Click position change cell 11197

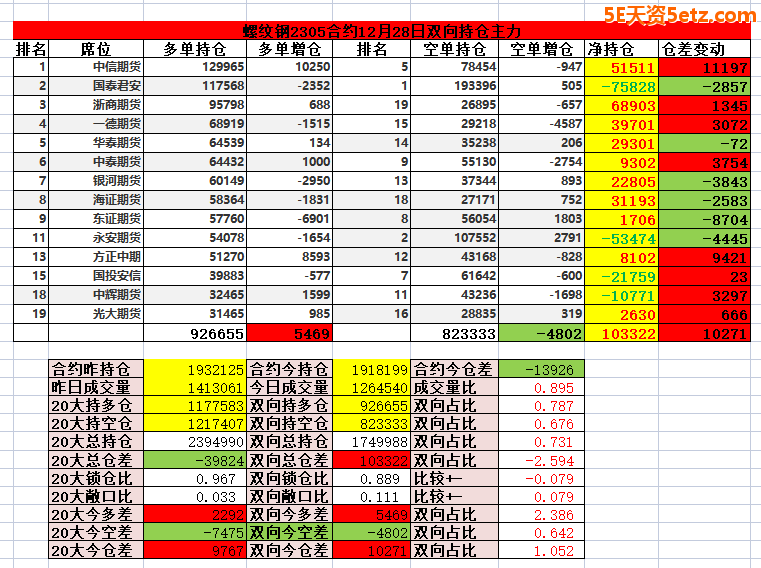(704, 67)
